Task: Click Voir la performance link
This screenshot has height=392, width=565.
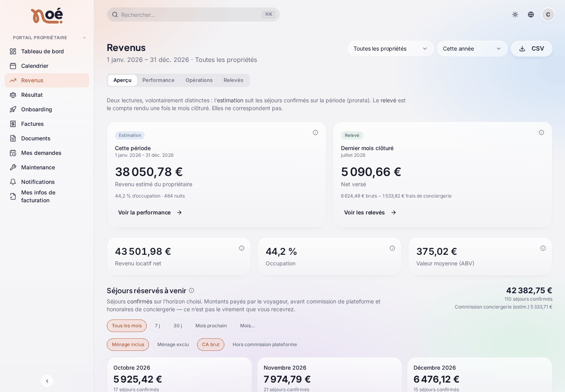Action: tap(150, 212)
